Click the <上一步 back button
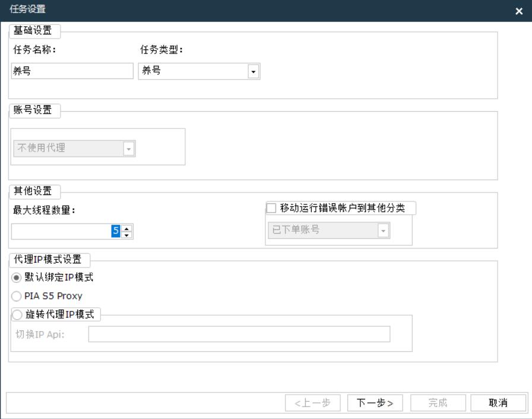 [312, 403]
